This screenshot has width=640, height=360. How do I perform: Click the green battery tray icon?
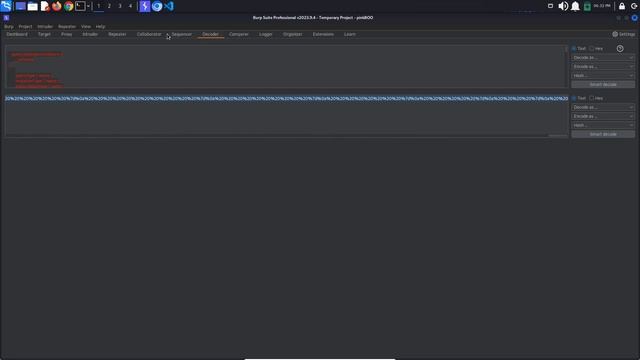coord(587,6)
